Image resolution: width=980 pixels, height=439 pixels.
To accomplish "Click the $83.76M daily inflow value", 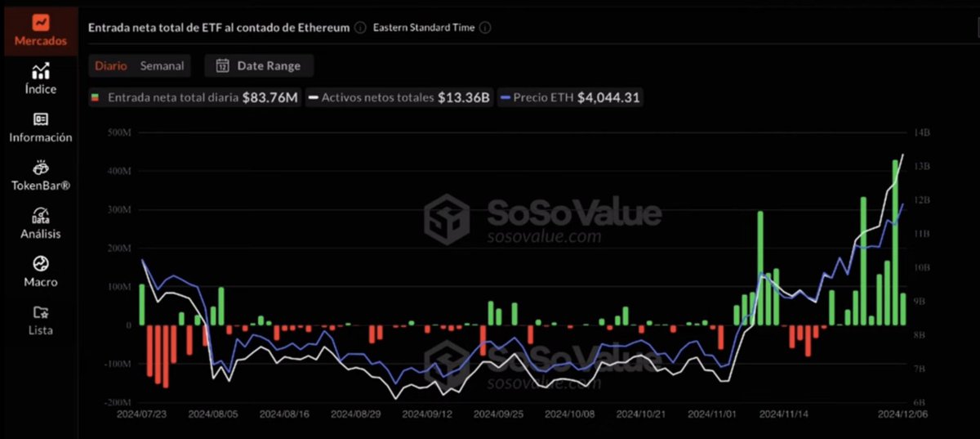I will [269, 97].
